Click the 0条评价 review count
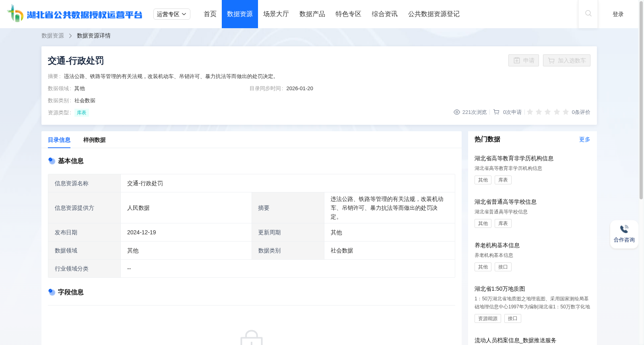Image resolution: width=644 pixels, height=345 pixels. click(x=581, y=112)
